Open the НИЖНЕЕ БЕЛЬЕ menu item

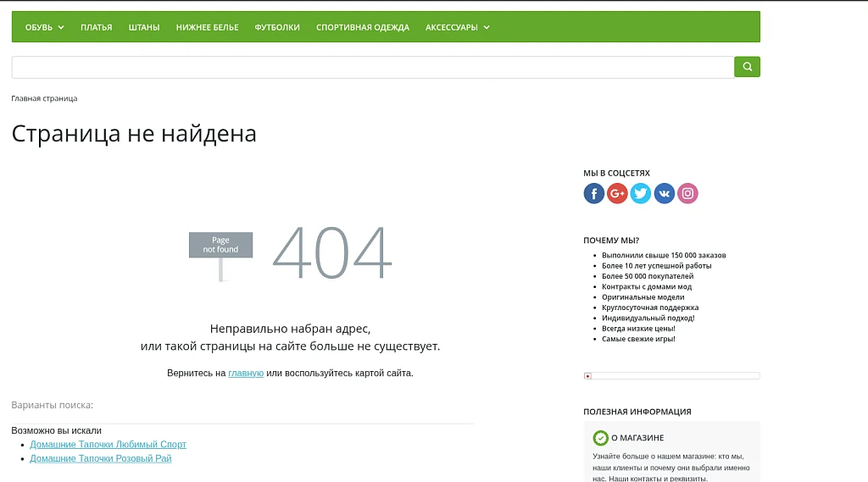point(207,27)
